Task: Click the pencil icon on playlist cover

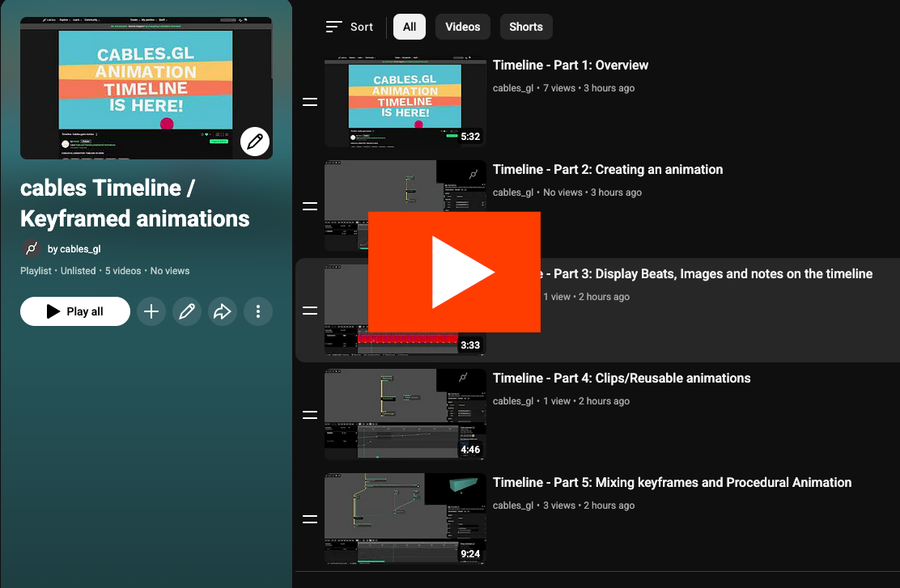Action: (x=255, y=142)
